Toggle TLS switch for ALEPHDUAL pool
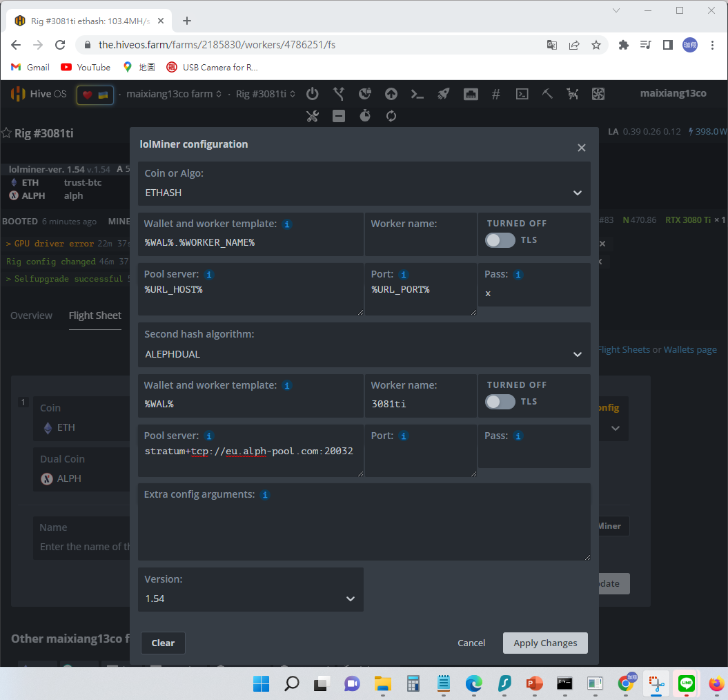This screenshot has width=728, height=700. (500, 402)
